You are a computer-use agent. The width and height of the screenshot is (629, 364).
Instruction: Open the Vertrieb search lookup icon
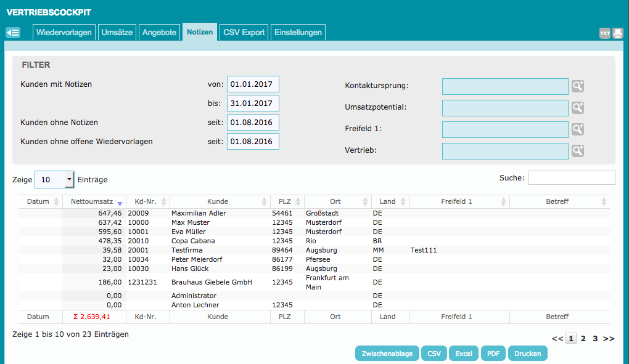click(x=577, y=150)
